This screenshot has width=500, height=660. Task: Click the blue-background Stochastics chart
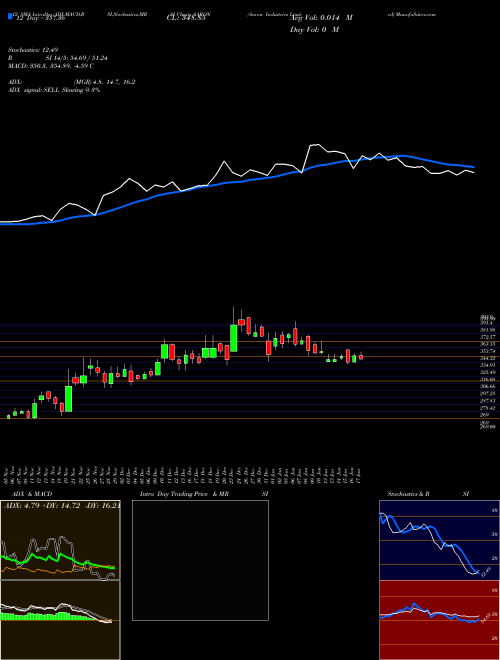[x=439, y=540]
